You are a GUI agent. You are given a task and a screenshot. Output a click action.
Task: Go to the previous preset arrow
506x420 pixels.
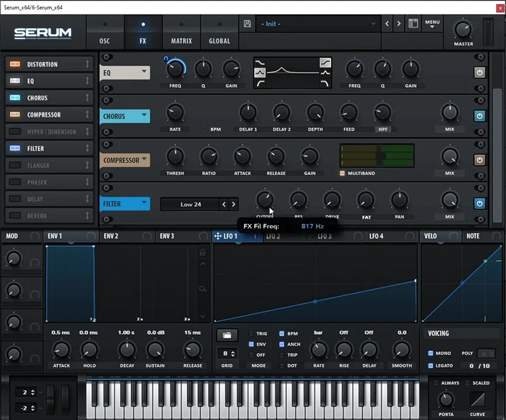pyautogui.click(x=387, y=24)
